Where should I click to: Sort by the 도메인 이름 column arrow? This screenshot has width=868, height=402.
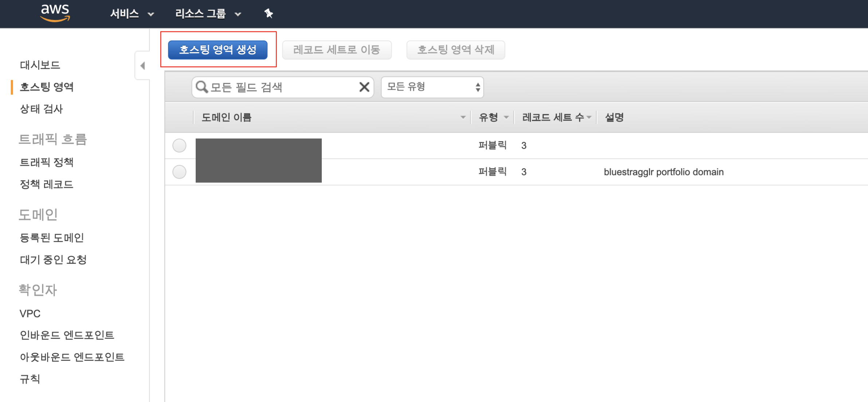click(464, 117)
